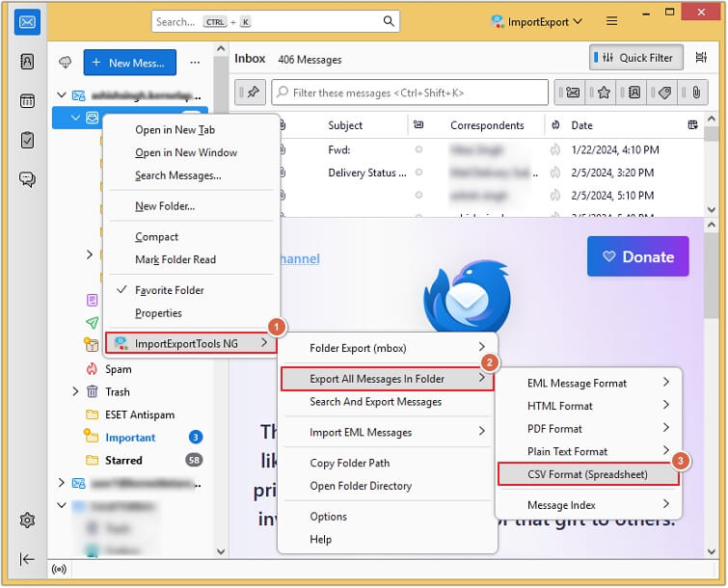Open the Tasks space icon
Screen dimensions: 728x588
pos(27,140)
